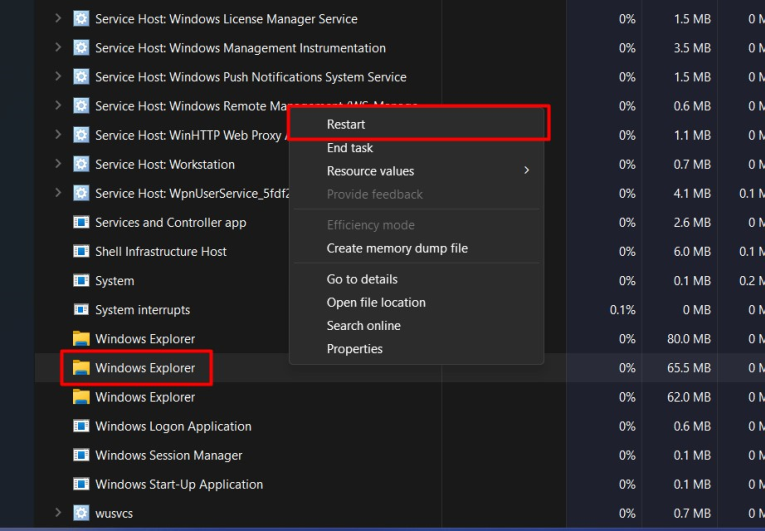Click the Windows License Manager Service gear icon
Screen dimensions: 765x531
pos(81,19)
